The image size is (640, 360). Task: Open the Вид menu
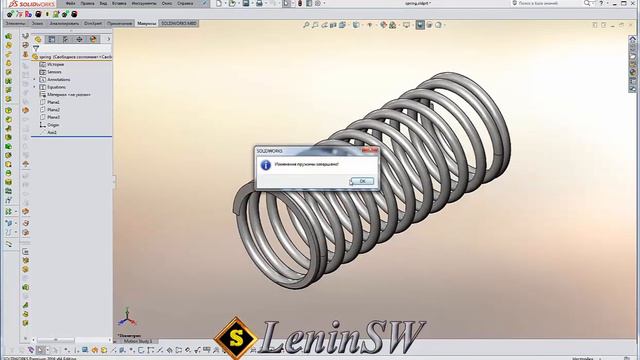click(103, 3)
